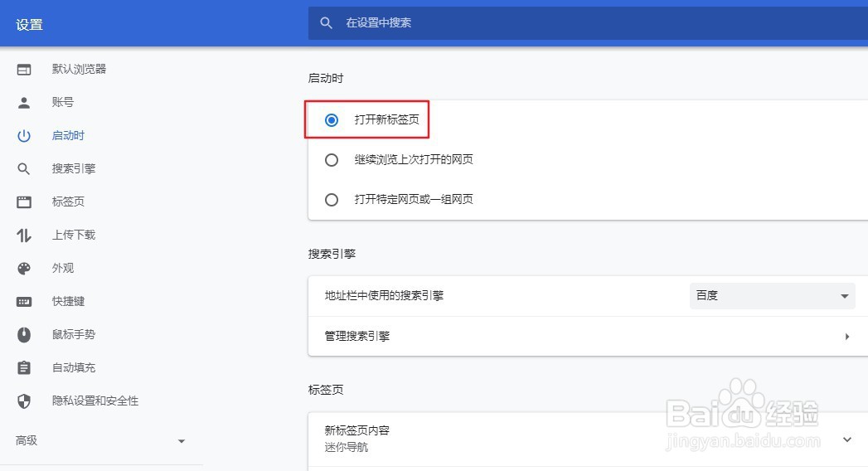Click the 鼠标手势 mouse icon
868x471 pixels.
click(x=24, y=335)
